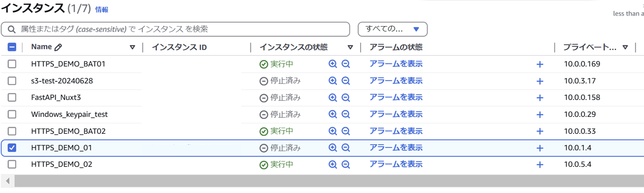Click the horizontal scrollbar left arrow

tap(7, 181)
